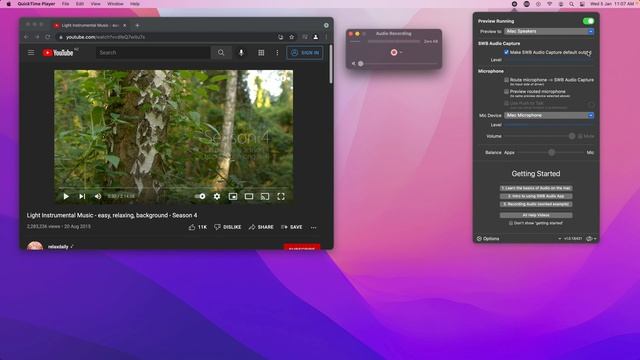This screenshot has height=360, width=640.
Task: Open Recording Audio worked example button
Action: tap(536, 204)
